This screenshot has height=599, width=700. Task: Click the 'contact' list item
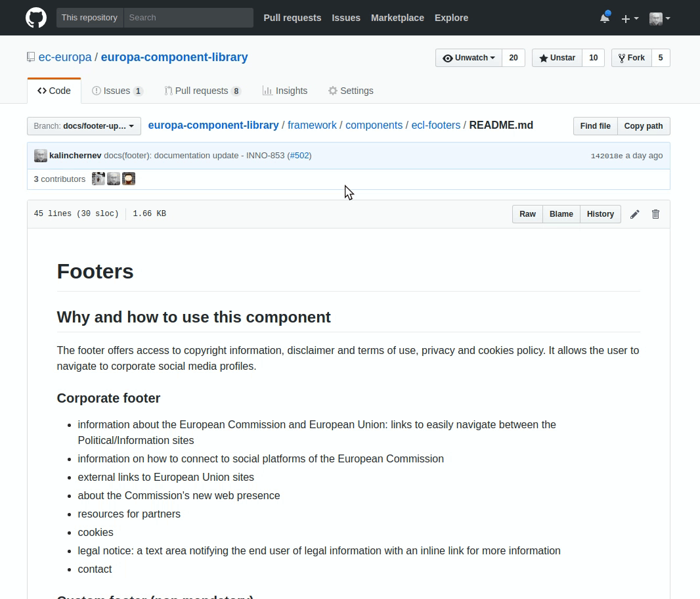pyautogui.click(x=95, y=569)
